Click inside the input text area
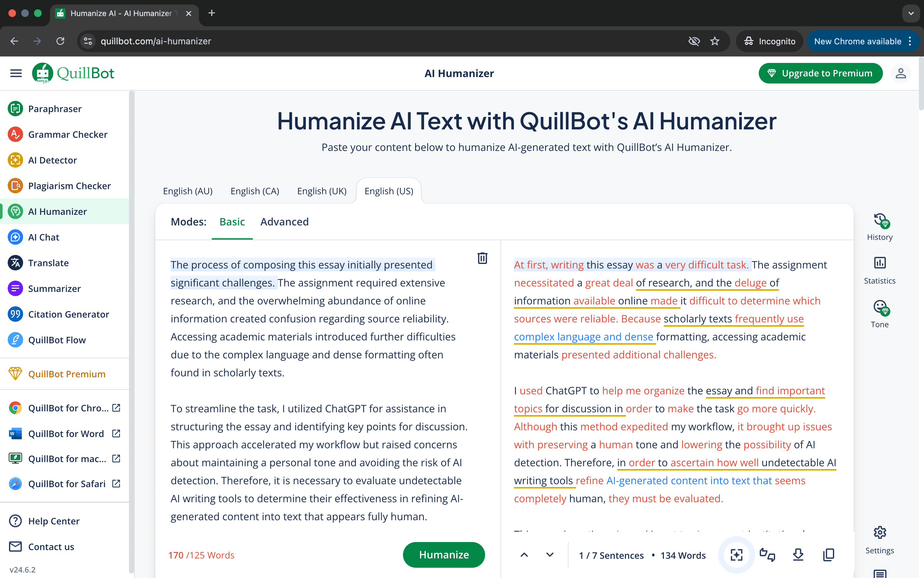Screen dimensions: 924x578 (320, 390)
